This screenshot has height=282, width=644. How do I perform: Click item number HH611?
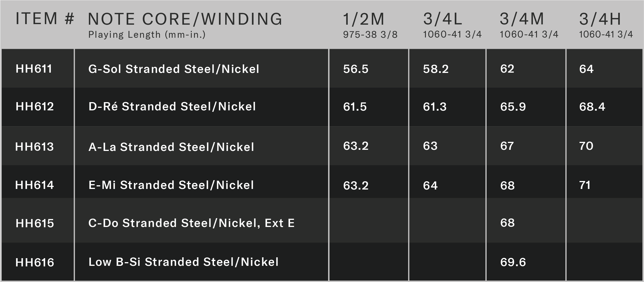(x=34, y=69)
